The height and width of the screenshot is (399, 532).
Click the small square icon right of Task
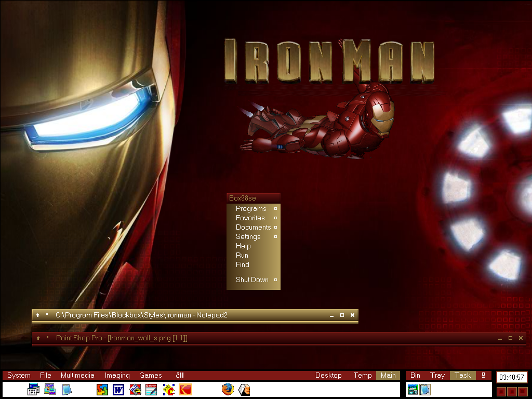(x=484, y=375)
